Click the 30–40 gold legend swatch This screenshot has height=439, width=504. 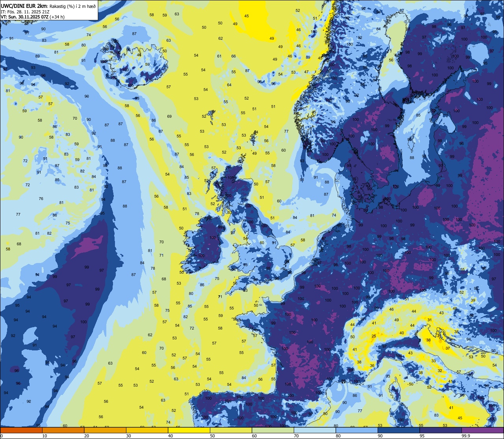pos(147,430)
